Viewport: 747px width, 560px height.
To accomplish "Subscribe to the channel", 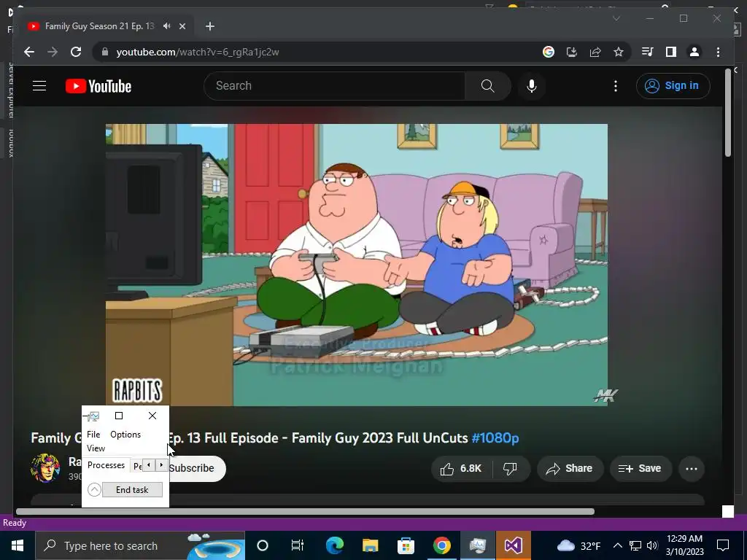I will (196, 469).
